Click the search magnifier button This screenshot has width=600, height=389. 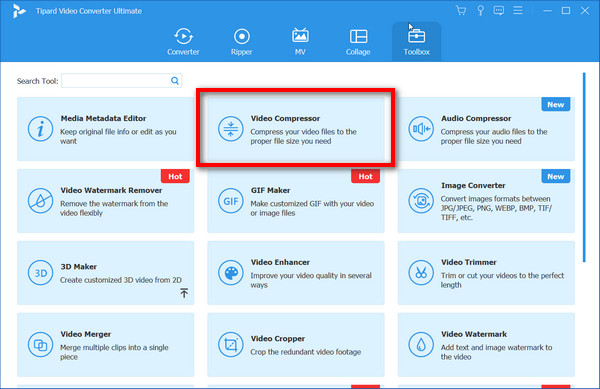[x=175, y=81]
